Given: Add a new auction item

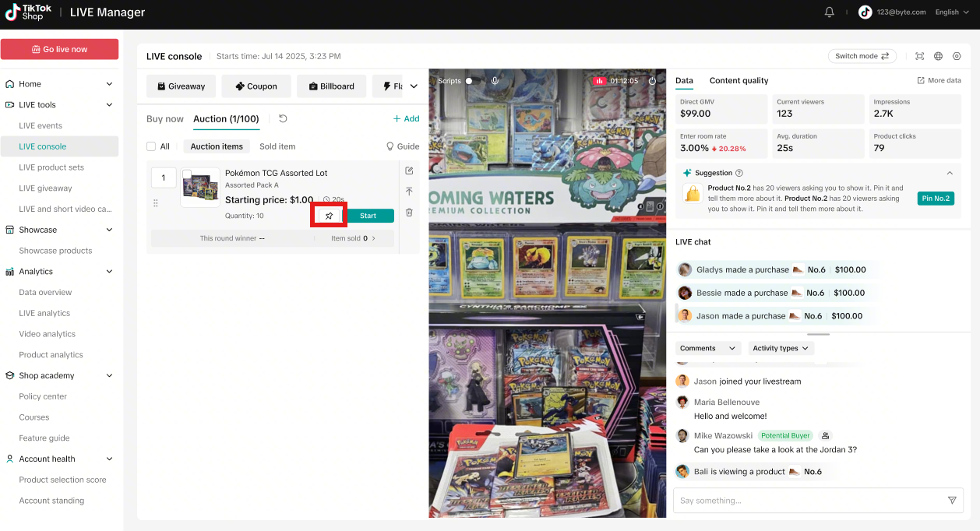Looking at the screenshot, I should pyautogui.click(x=406, y=119).
